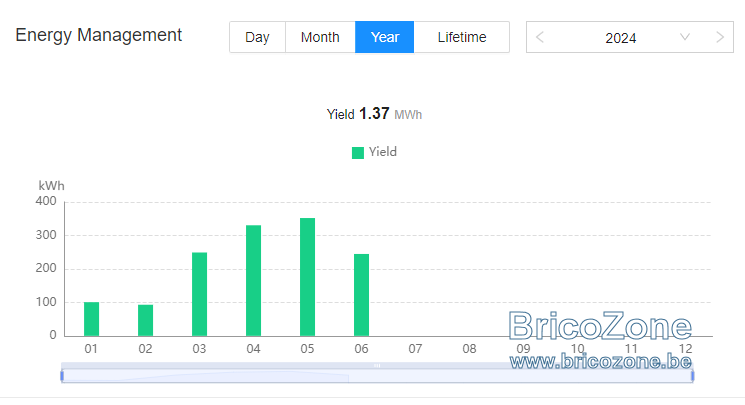
Task: Click the June (06) yield bar
Action: 362,295
